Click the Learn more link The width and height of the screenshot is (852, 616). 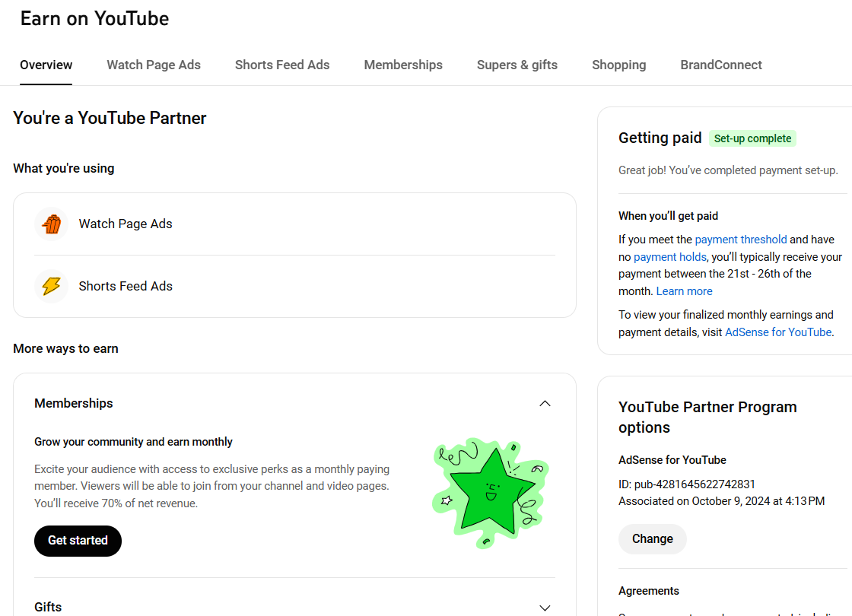click(x=685, y=291)
